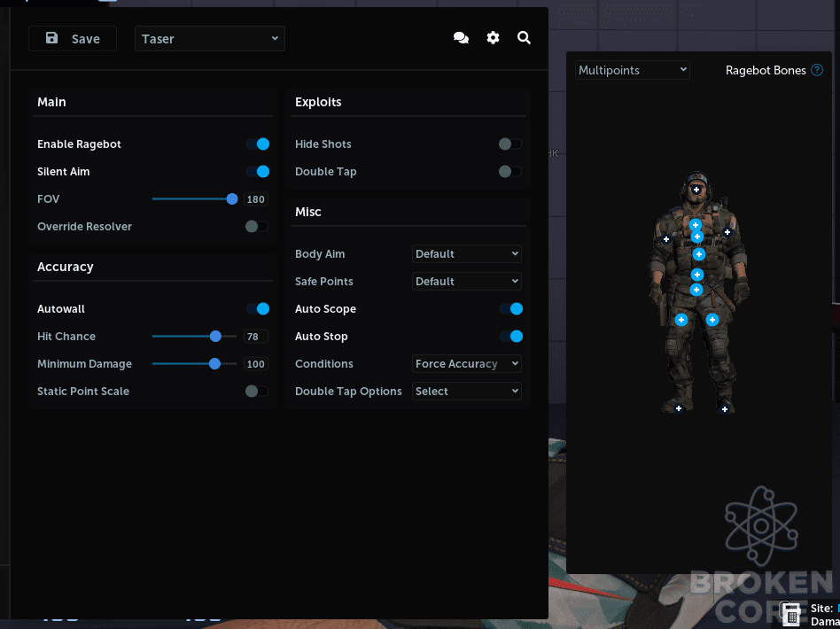Disable the Enable Ragebot switch
Viewport: 840px width, 629px height.
click(x=258, y=144)
